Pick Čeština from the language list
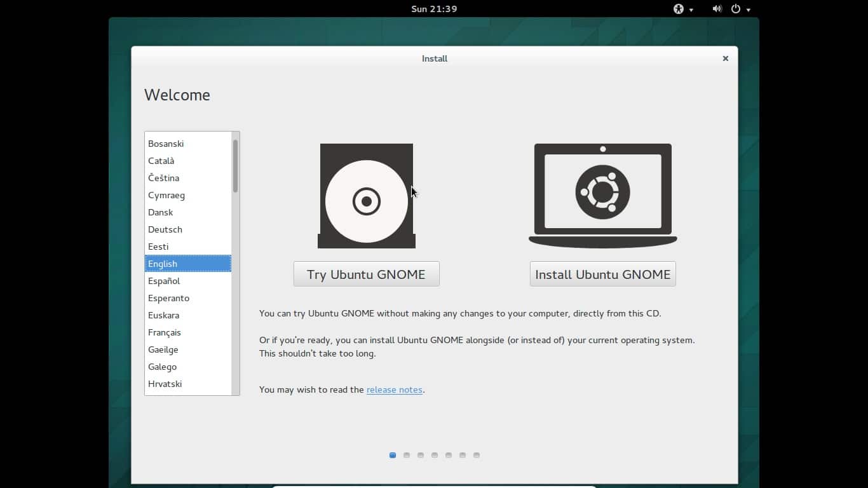 163,178
